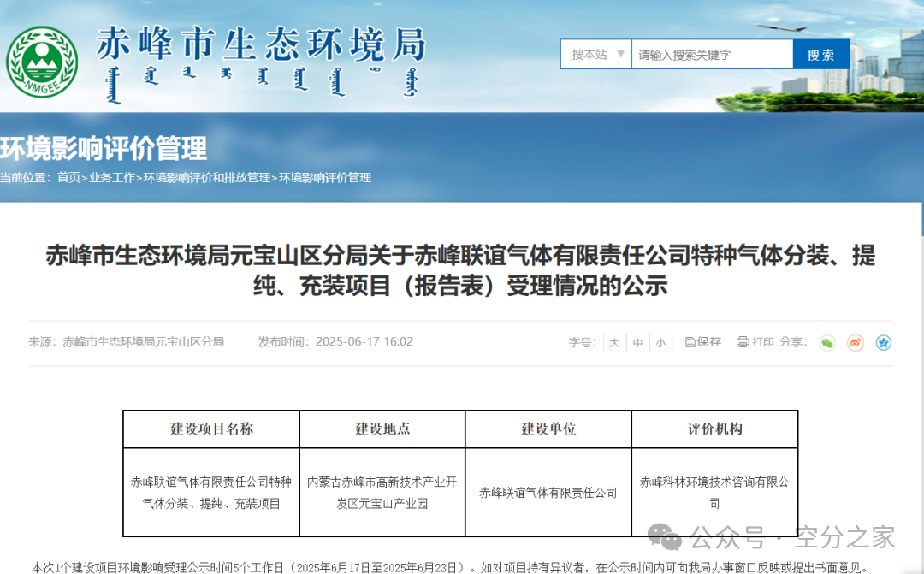Viewport: 924px width, 574px height.
Task: Go to 首页 in the breadcrumb
Action: pos(68,177)
